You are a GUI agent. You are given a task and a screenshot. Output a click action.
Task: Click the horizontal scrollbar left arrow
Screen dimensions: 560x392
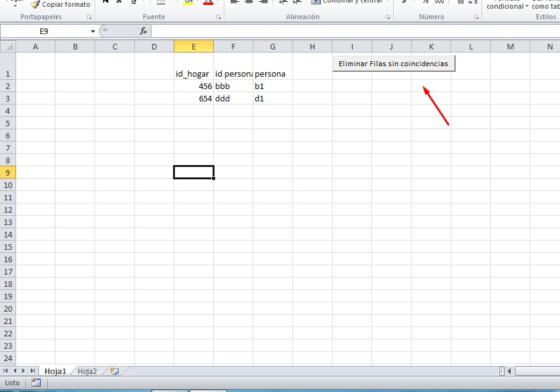[509, 371]
